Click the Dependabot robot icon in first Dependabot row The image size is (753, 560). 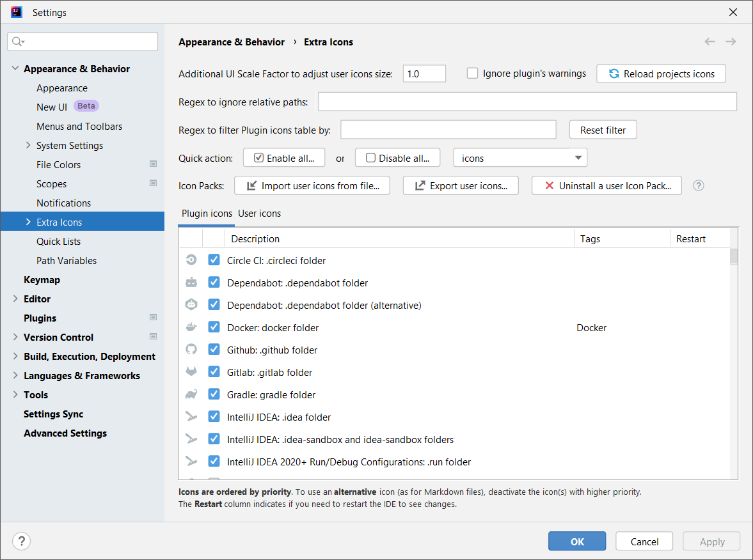pos(191,283)
